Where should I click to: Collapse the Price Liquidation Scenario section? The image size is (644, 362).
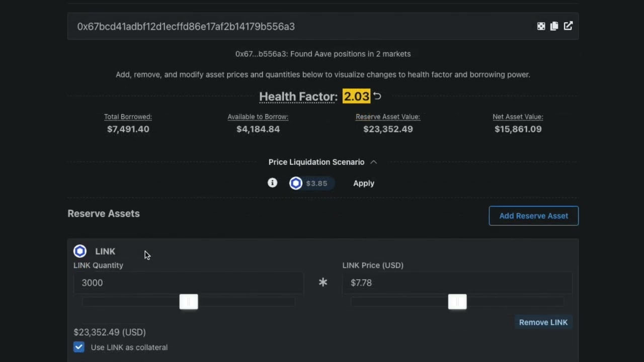tap(316, 162)
